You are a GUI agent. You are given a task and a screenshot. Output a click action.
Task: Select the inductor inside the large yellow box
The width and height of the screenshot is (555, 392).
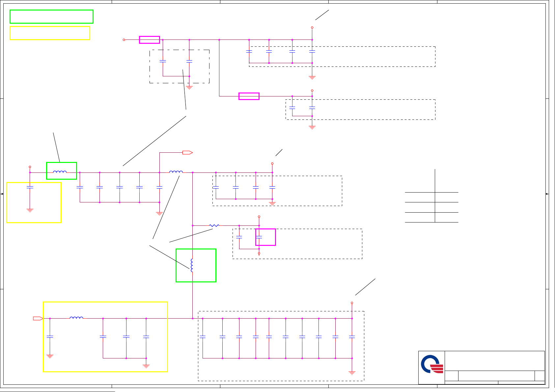click(76, 318)
